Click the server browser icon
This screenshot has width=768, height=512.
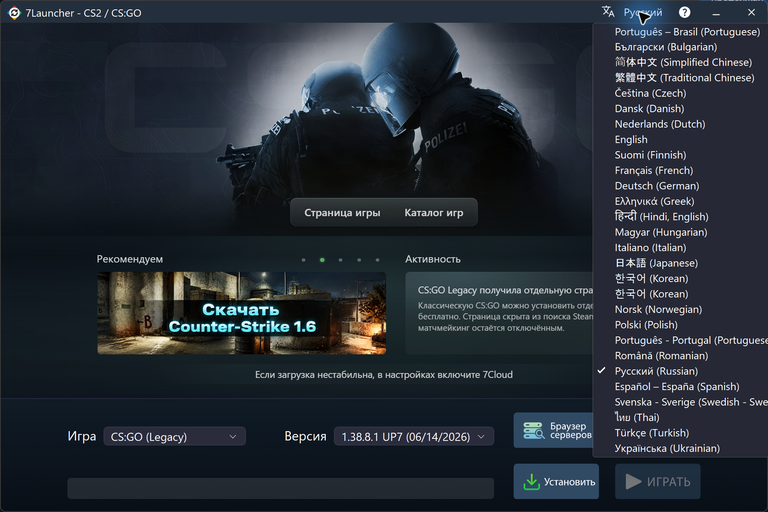click(x=533, y=430)
